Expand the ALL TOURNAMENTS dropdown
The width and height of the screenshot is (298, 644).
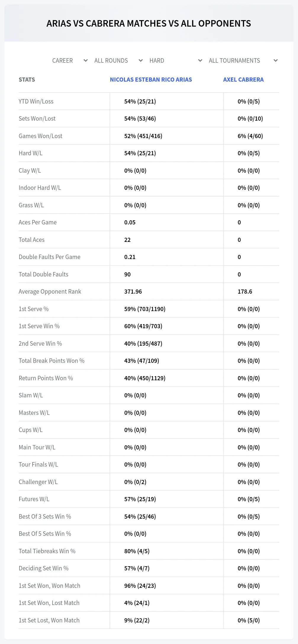[x=243, y=61]
